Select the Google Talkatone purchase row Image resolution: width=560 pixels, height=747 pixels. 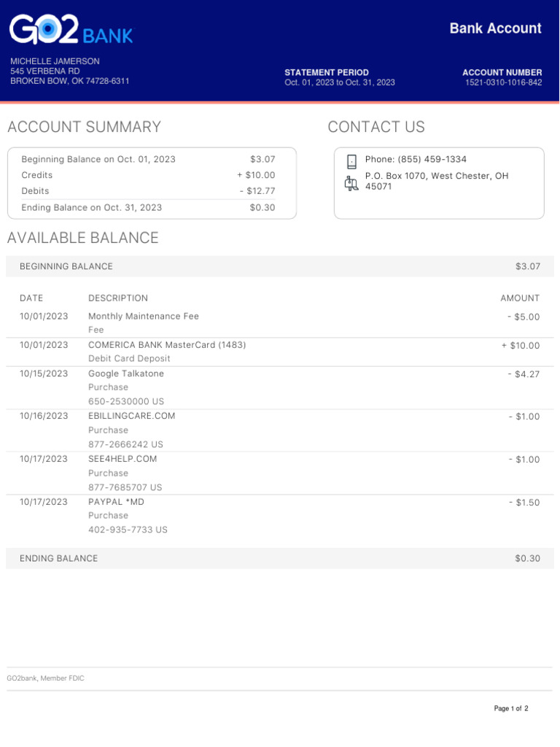[x=126, y=373]
